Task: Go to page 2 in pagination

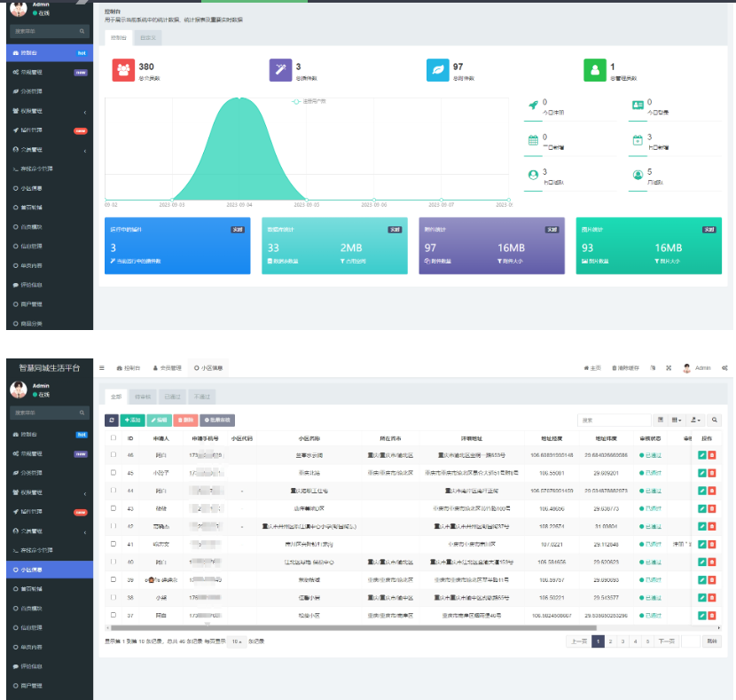Action: (610, 641)
